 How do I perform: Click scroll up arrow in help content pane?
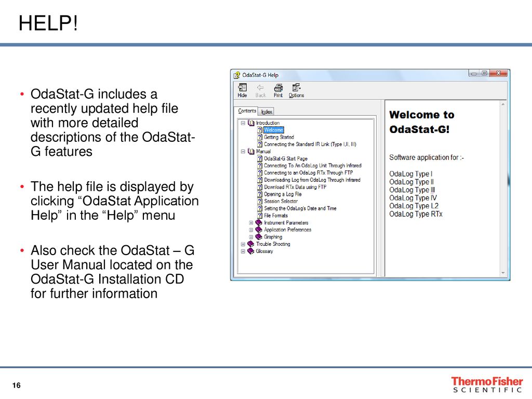coord(503,104)
